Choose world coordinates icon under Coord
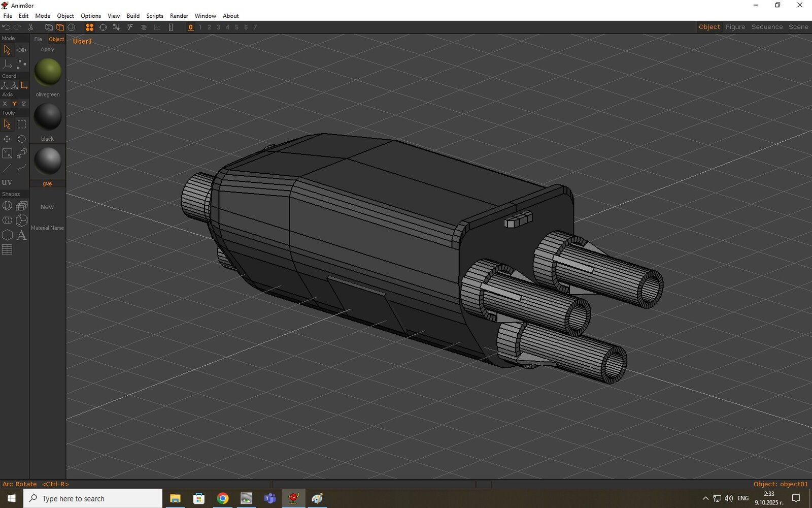 [x=5, y=85]
